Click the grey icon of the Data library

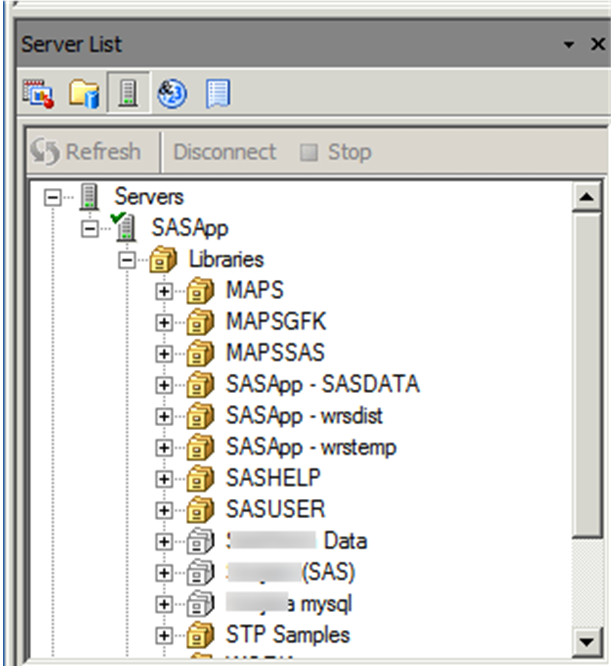click(200, 541)
